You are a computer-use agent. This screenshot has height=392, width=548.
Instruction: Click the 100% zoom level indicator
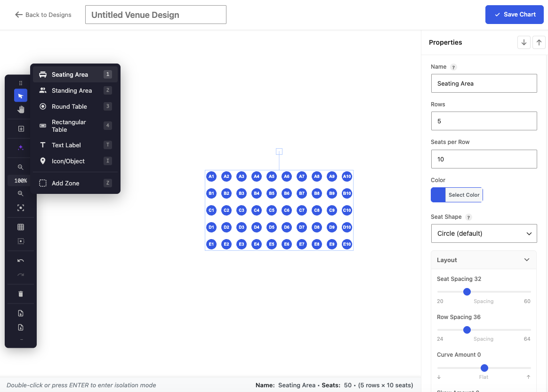tap(21, 181)
